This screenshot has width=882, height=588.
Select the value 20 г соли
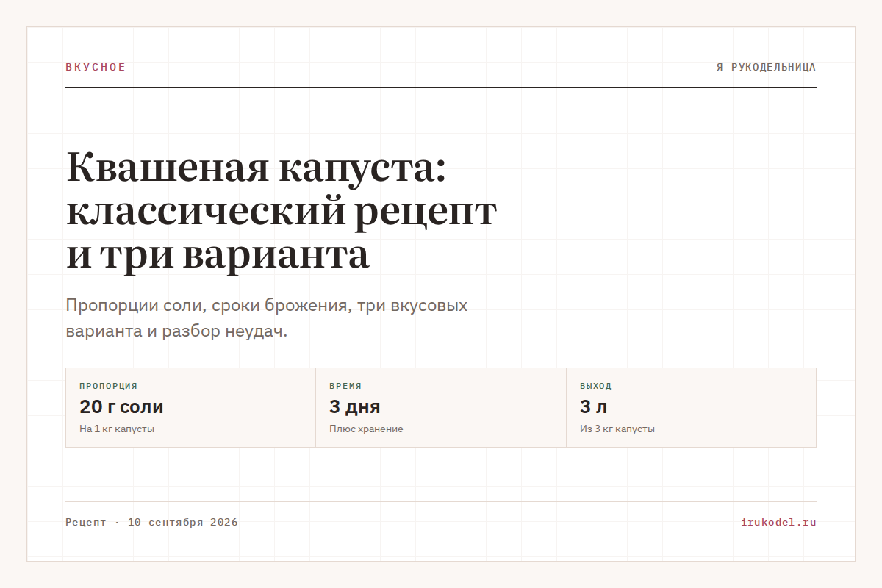tap(121, 406)
